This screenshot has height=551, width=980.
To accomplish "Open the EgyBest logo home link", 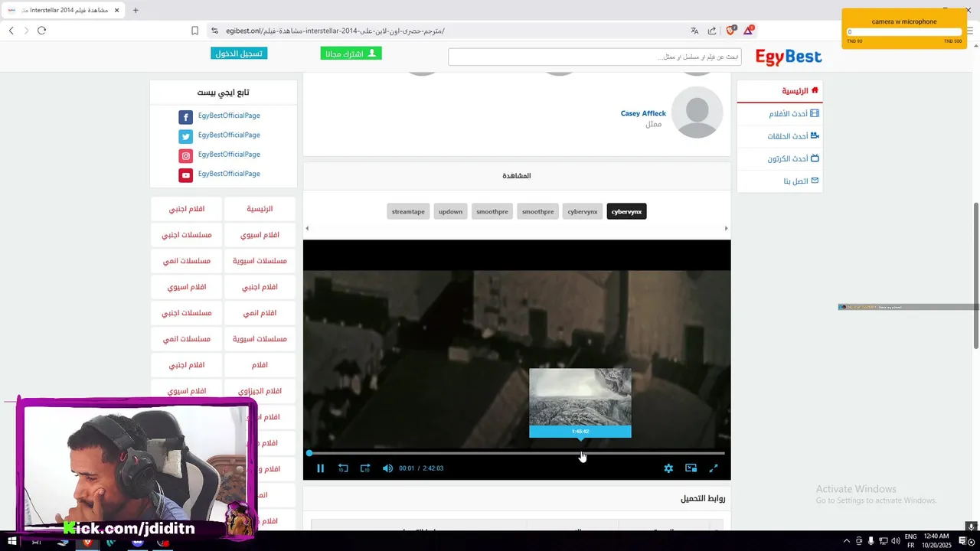I will [x=789, y=57].
